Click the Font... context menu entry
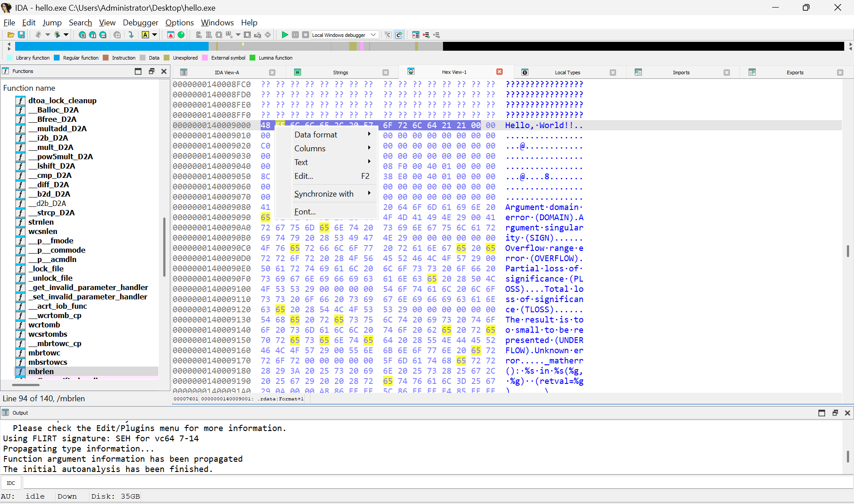This screenshot has height=504, width=854. point(305,212)
